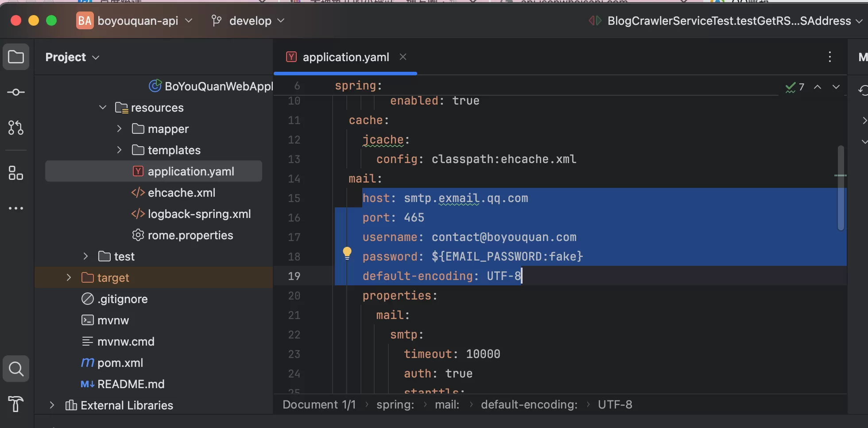Click the yellow light bulb intention icon

pyautogui.click(x=347, y=253)
